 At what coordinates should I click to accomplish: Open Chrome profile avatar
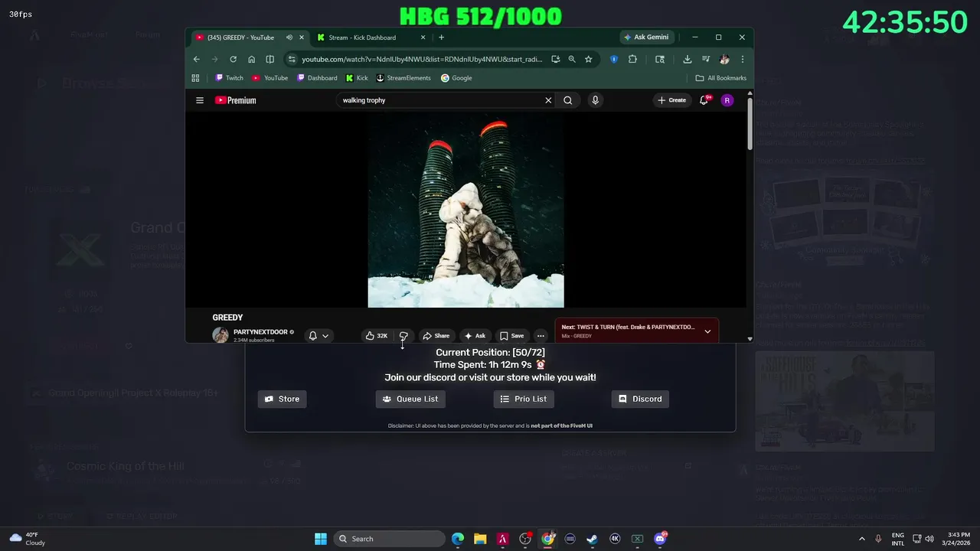coord(724,59)
